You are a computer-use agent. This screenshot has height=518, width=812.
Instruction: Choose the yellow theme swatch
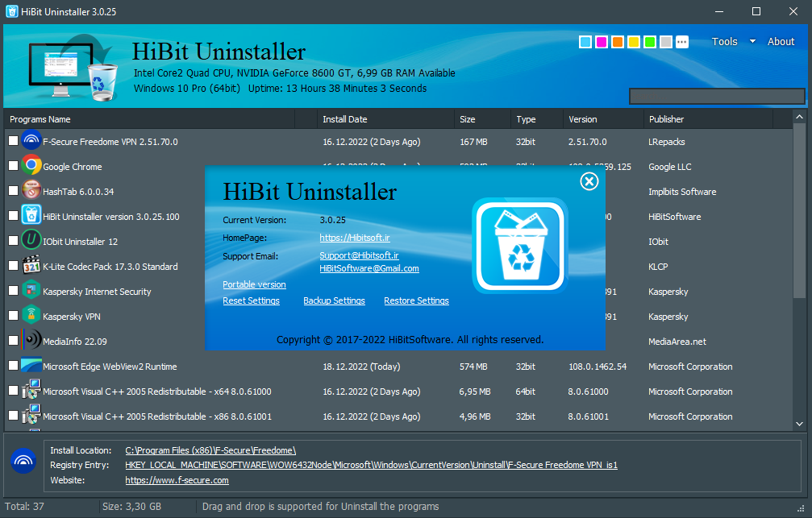[x=633, y=42]
